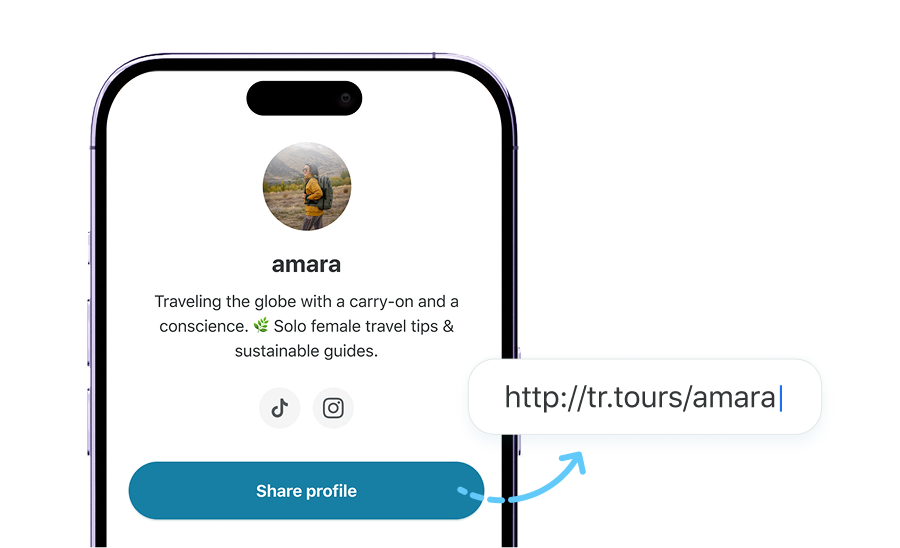Open the TikTok social icon
This screenshot has width=900, height=548.
(x=280, y=408)
